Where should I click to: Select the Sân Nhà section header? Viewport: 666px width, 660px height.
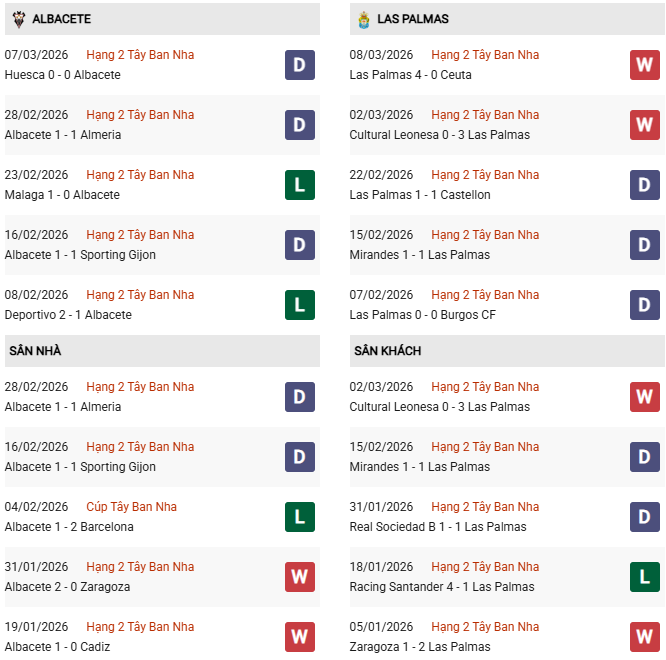coord(36,351)
